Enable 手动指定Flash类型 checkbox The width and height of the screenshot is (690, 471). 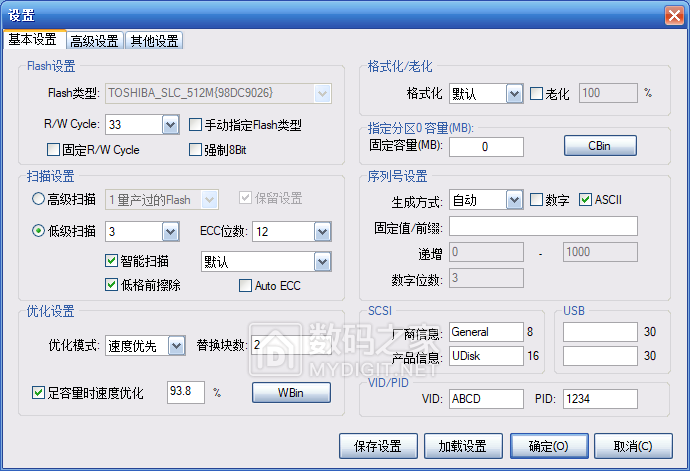click(x=196, y=126)
